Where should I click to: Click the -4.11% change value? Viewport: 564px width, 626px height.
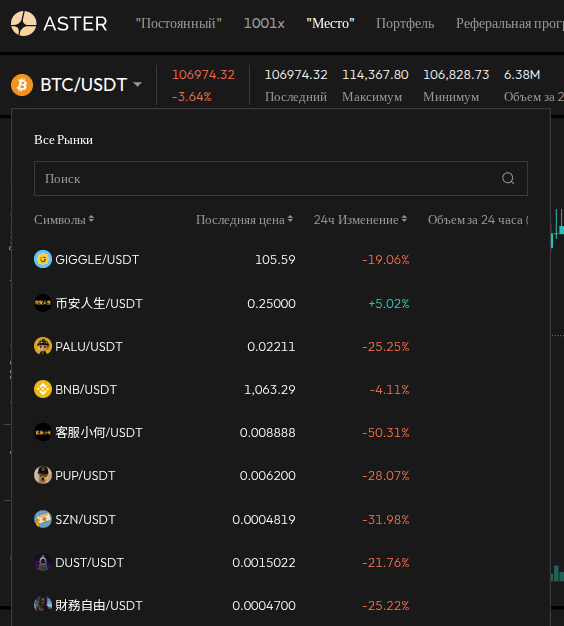click(389, 390)
